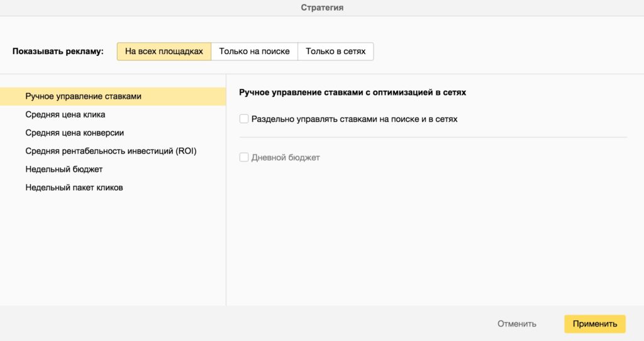Click the "Стратегия" dialog title

(322, 8)
